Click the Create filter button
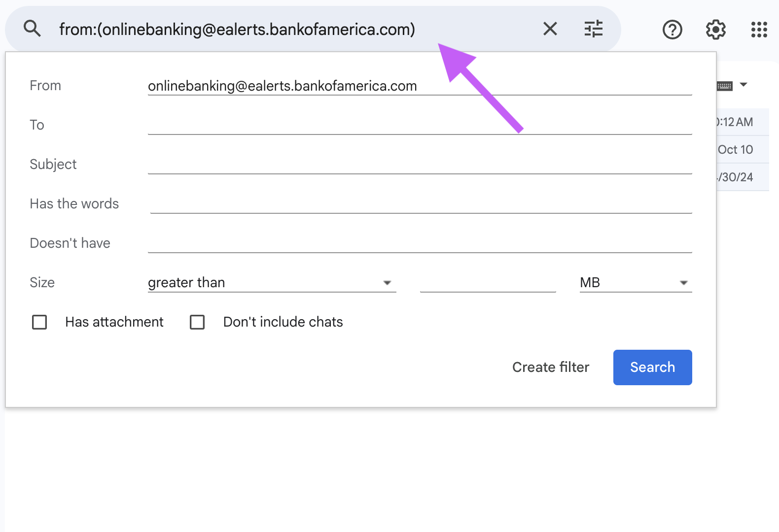Image resolution: width=779 pixels, height=532 pixels. 550,367
